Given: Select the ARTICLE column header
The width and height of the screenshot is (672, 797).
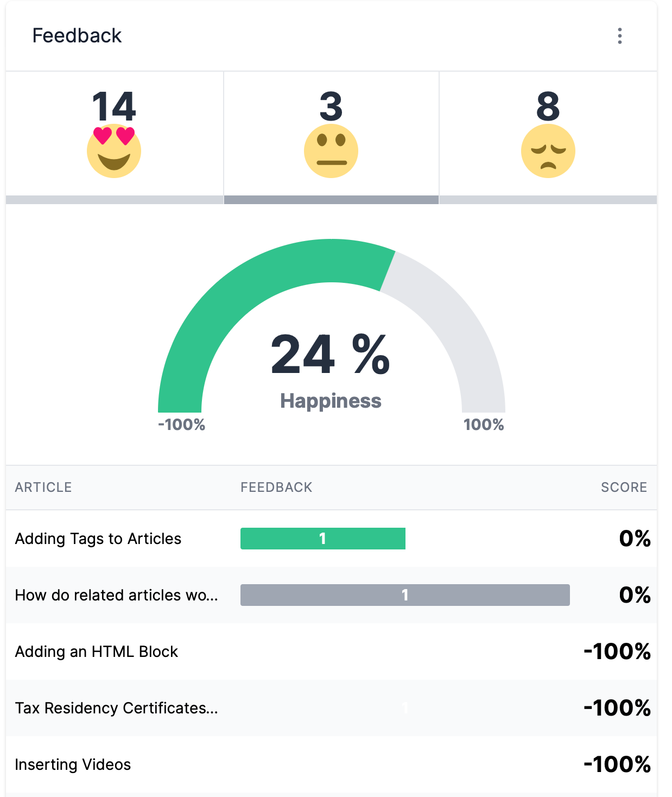Looking at the screenshot, I should [x=43, y=487].
